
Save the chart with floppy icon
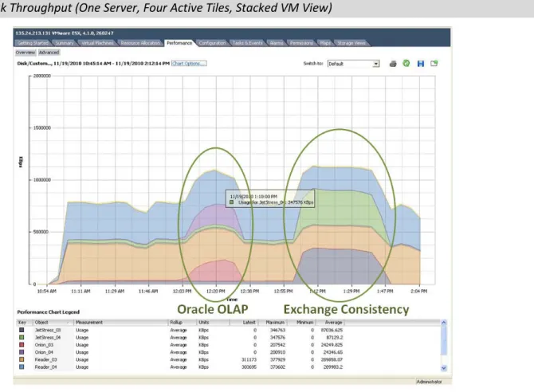[421, 64]
